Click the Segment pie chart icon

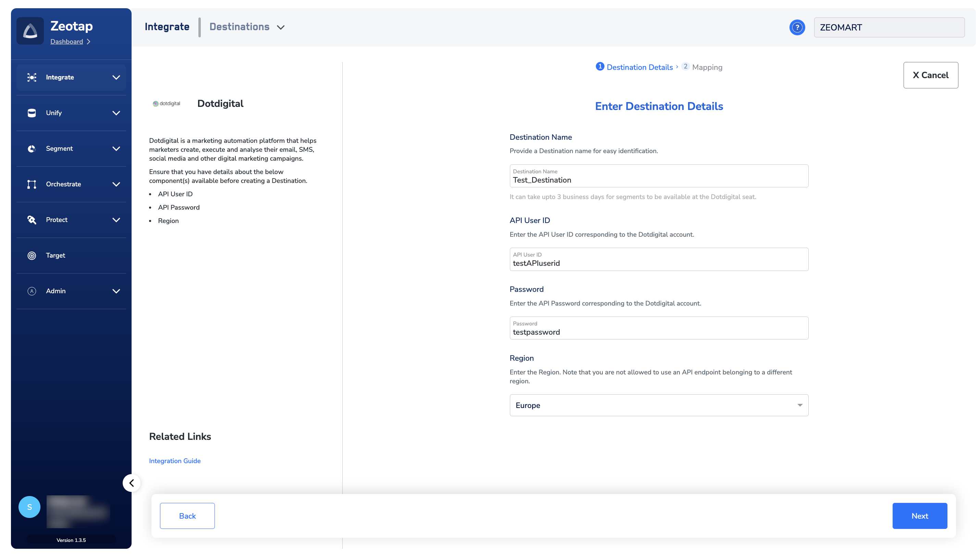tap(32, 148)
